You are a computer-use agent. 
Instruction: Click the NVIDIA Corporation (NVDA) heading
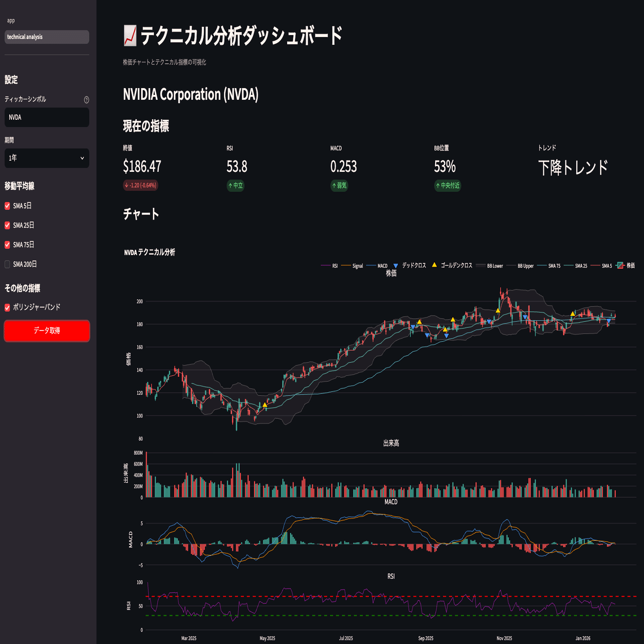click(x=191, y=94)
